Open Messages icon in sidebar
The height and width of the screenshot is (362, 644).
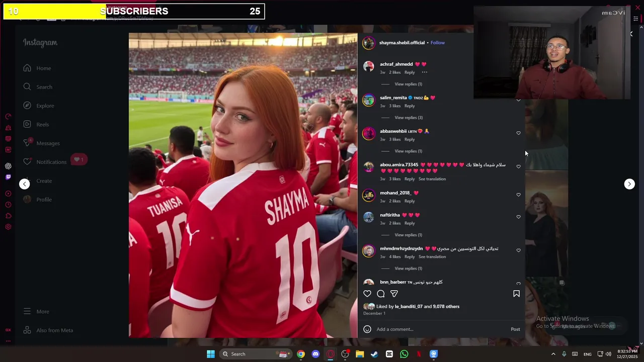click(27, 143)
